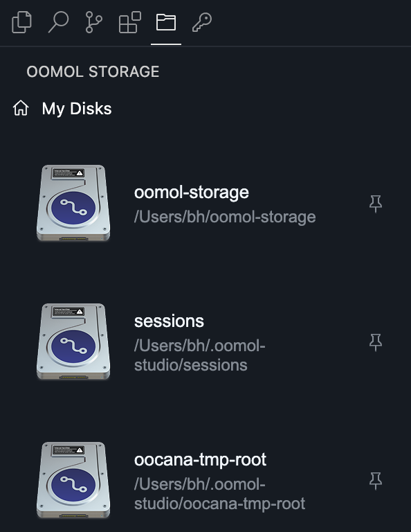This screenshot has height=532, width=411.
Task: Open the Source Control branch icon
Action: click(x=93, y=22)
